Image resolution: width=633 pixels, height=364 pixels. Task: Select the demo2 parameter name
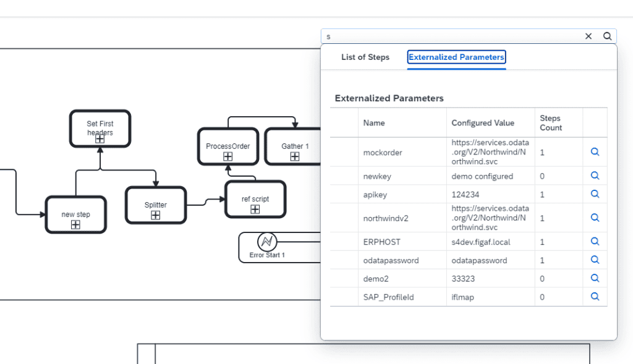[x=376, y=279]
